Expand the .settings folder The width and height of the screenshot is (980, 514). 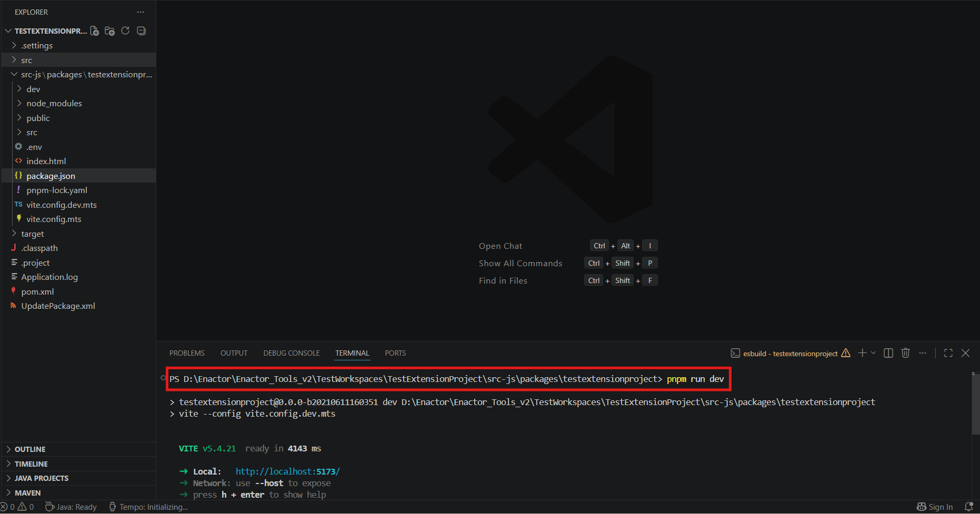[x=79, y=45]
